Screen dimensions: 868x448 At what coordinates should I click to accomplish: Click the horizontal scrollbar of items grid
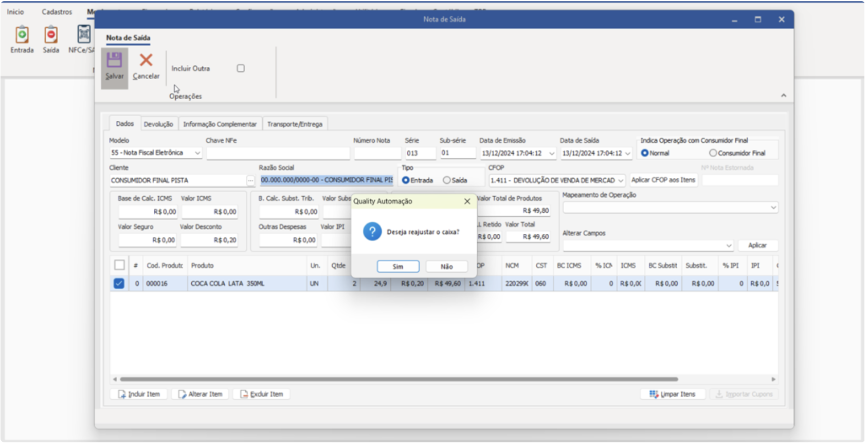coord(399,379)
